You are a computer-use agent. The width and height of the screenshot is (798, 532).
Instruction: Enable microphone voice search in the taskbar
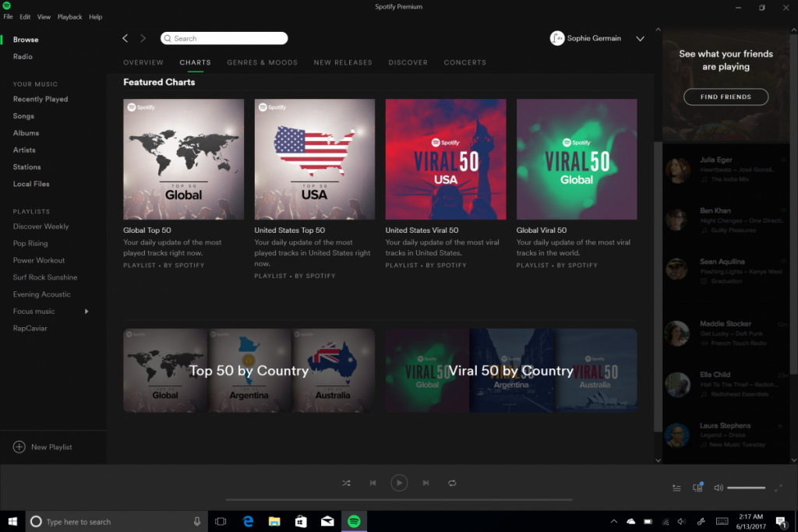coord(197,521)
